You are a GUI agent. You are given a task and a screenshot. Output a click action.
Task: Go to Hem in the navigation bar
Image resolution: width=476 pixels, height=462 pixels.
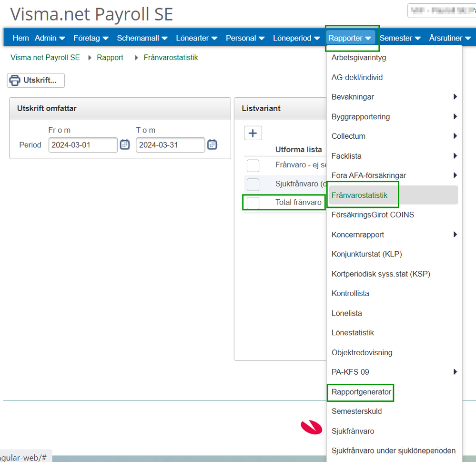pos(20,38)
